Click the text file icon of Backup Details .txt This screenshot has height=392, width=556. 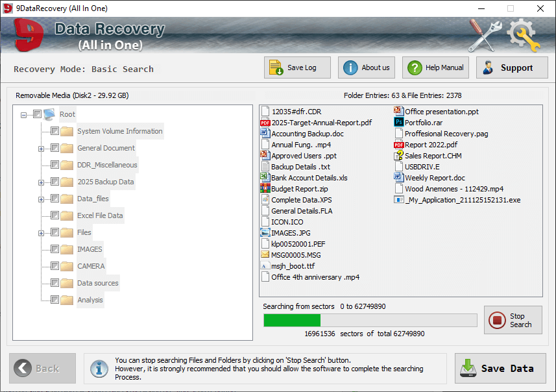point(265,166)
